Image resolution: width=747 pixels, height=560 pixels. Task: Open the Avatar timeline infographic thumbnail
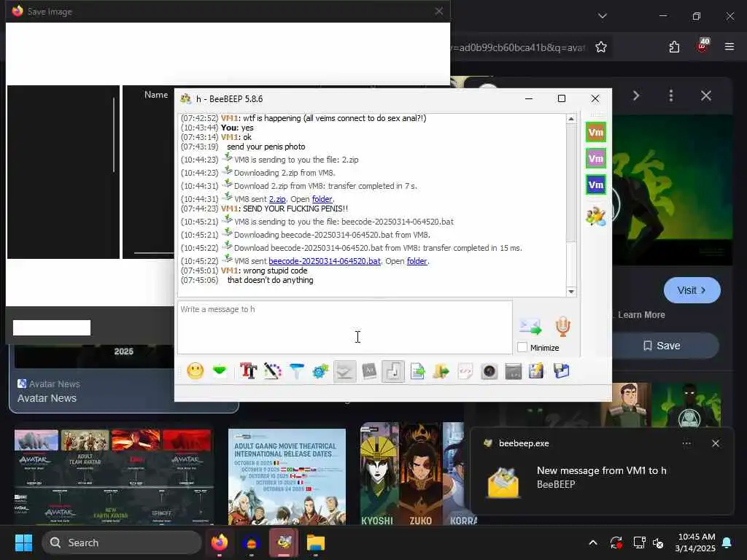[113, 477]
